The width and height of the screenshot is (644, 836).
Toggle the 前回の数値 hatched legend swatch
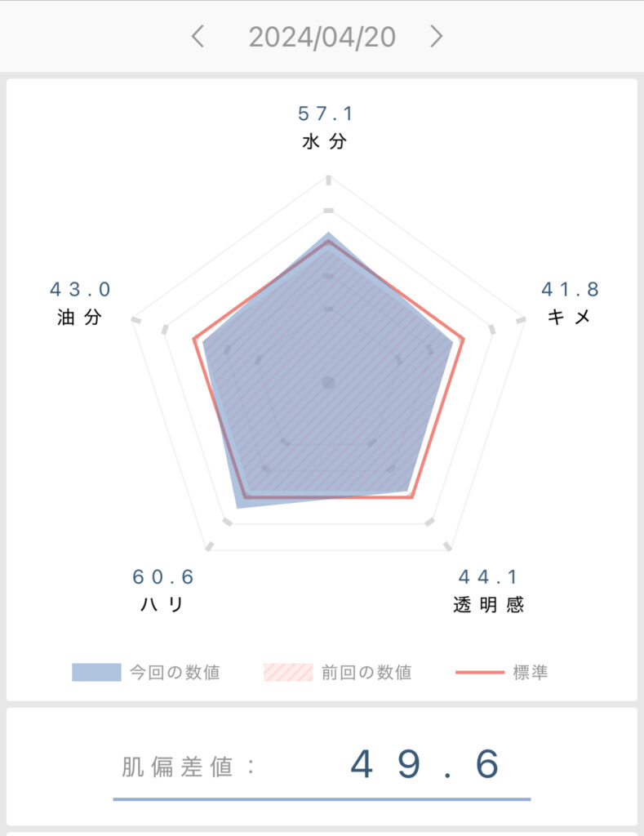288,673
